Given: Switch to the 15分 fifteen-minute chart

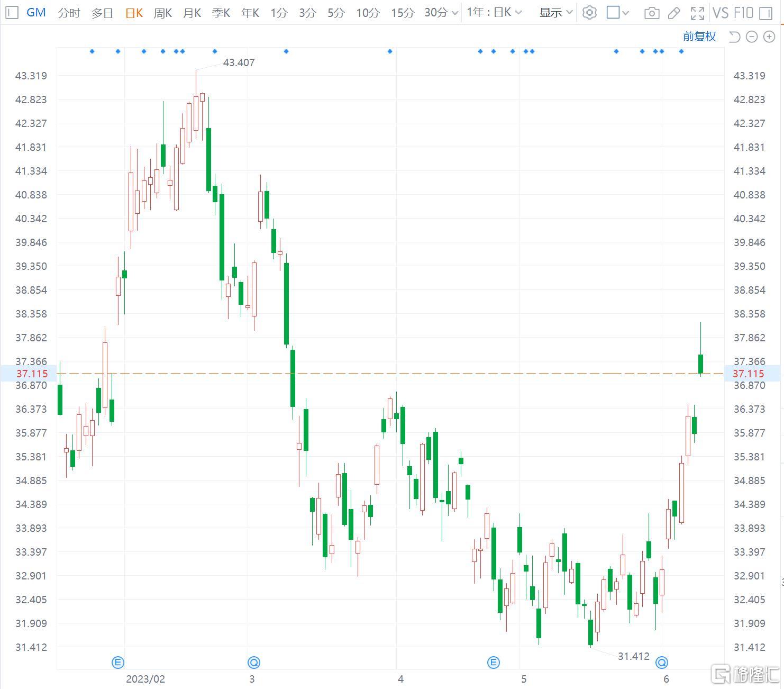Looking at the screenshot, I should [403, 13].
